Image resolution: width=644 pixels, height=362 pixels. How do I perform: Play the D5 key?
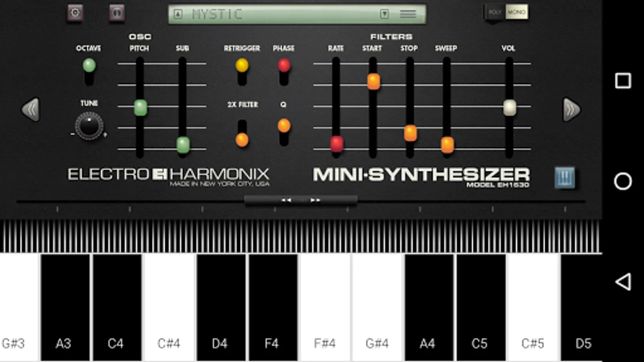tap(582, 308)
